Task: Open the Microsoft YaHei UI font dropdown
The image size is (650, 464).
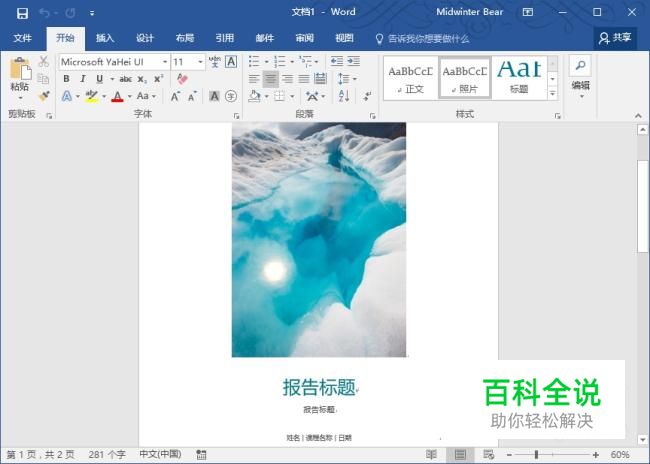Action: pyautogui.click(x=165, y=62)
